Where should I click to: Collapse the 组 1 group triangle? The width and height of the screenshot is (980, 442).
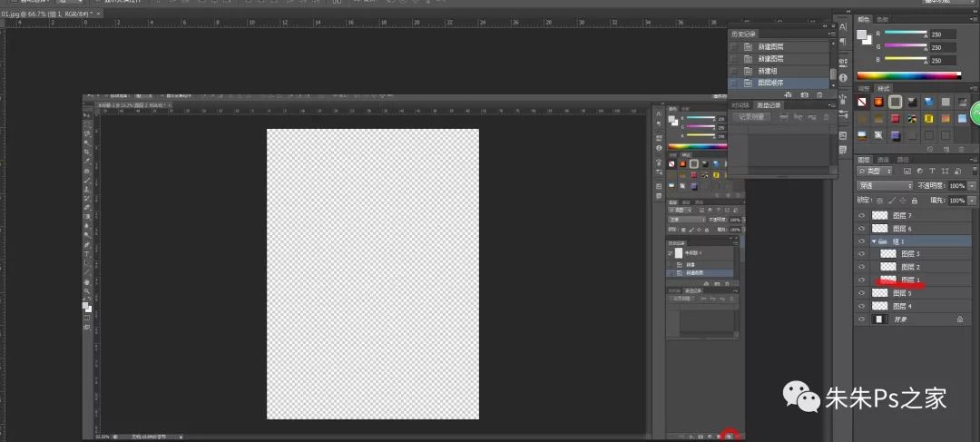coord(874,242)
